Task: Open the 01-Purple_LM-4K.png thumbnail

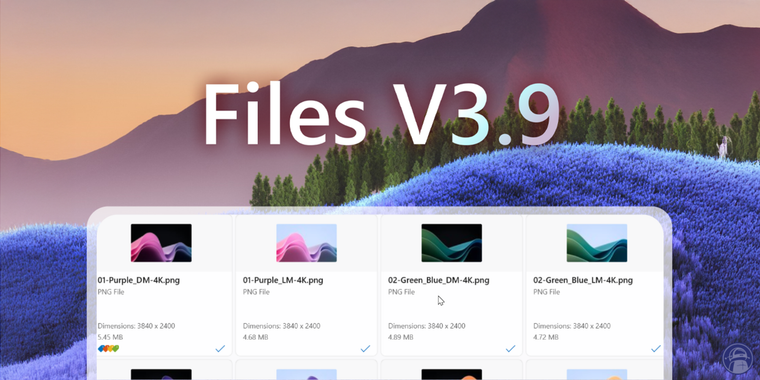Action: coord(306,243)
